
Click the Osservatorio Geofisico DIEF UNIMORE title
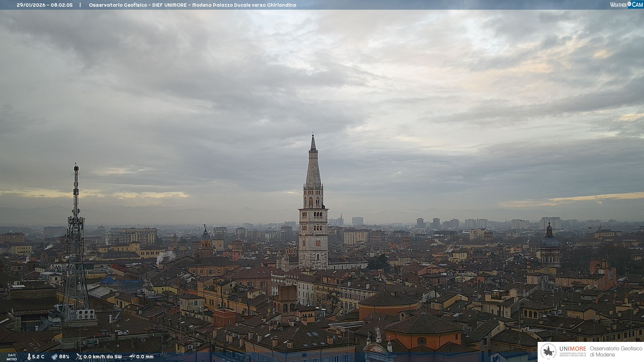point(192,5)
